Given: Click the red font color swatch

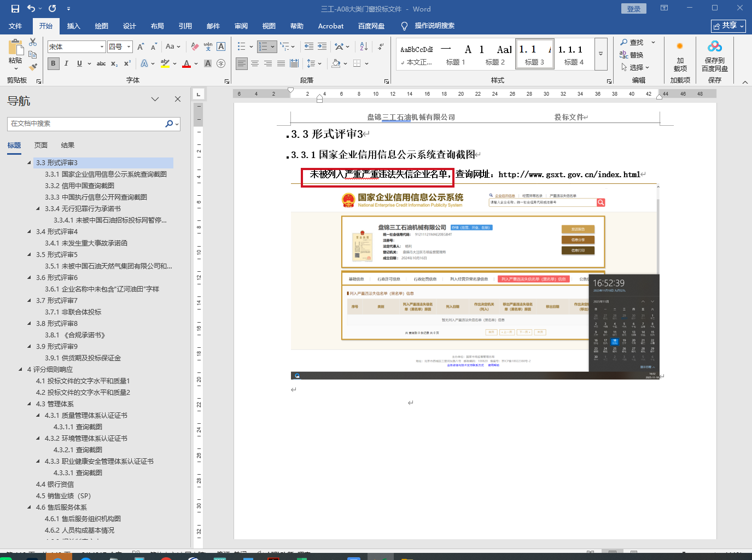Looking at the screenshot, I should coord(186,63).
